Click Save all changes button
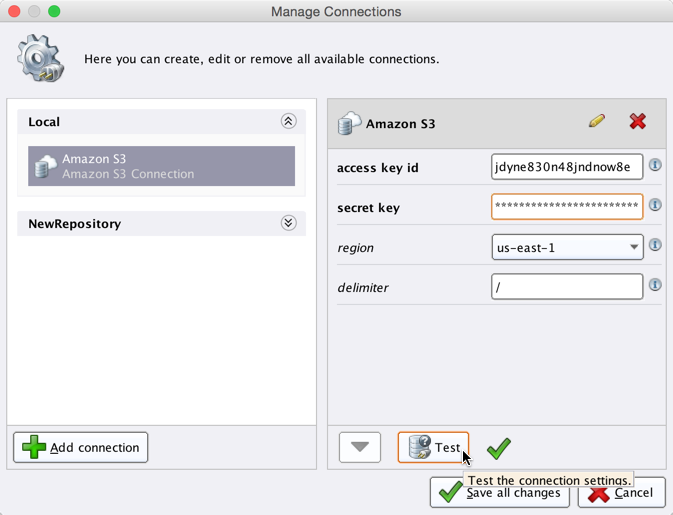 (500, 493)
